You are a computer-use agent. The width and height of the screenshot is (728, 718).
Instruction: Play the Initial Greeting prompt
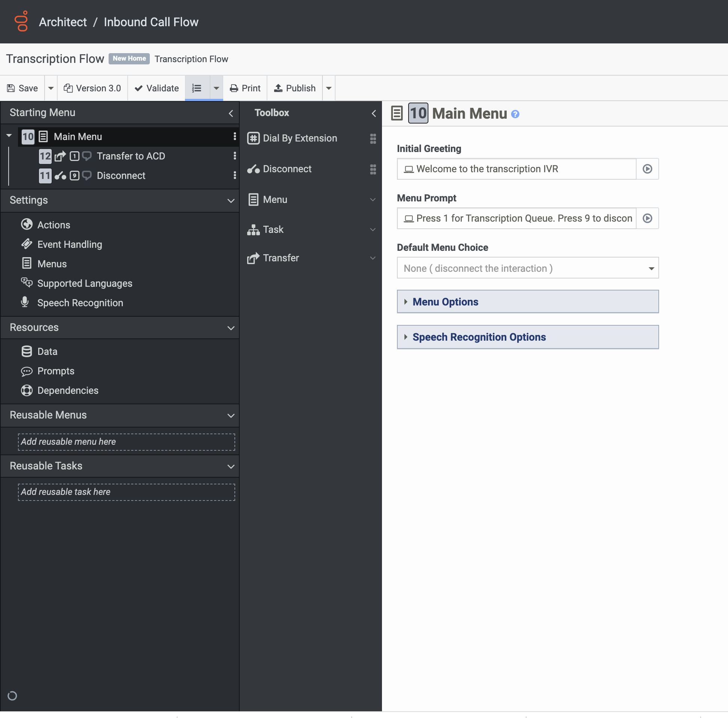(647, 169)
